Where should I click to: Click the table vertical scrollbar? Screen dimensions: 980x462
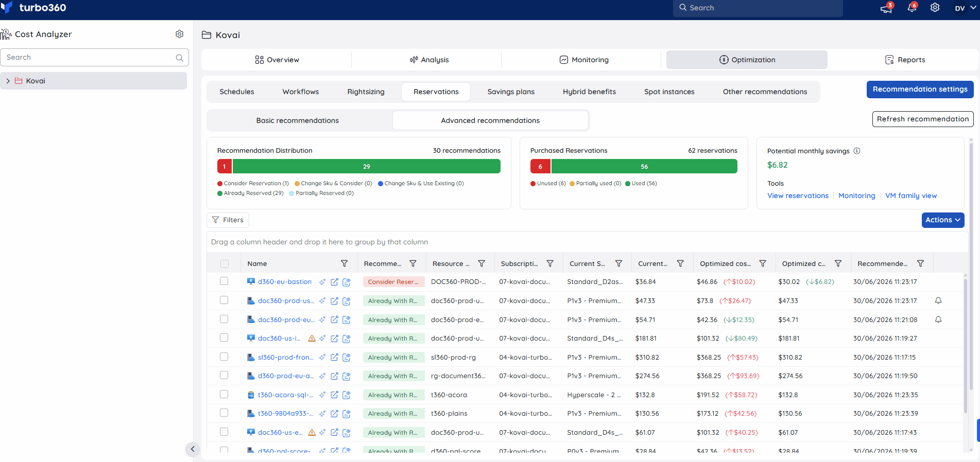tap(966, 345)
